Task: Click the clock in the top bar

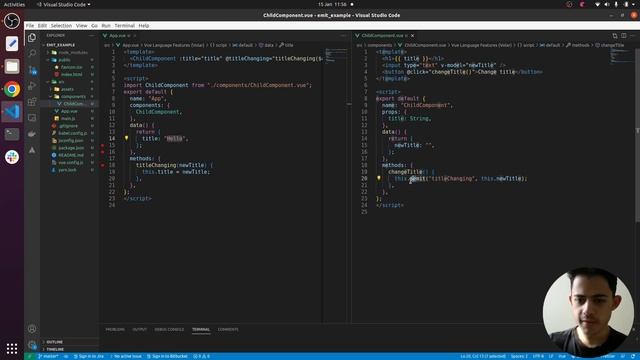Action: coord(332,4)
